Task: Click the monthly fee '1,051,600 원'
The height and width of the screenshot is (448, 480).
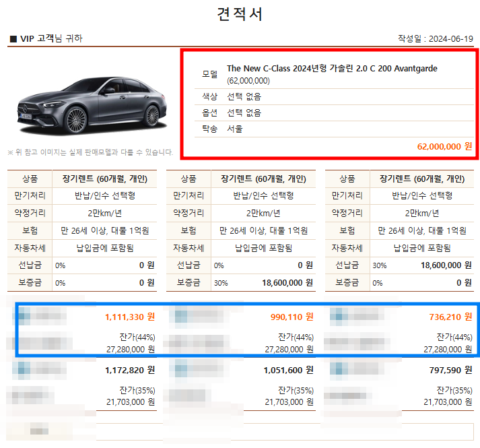Action: pyautogui.click(x=288, y=370)
